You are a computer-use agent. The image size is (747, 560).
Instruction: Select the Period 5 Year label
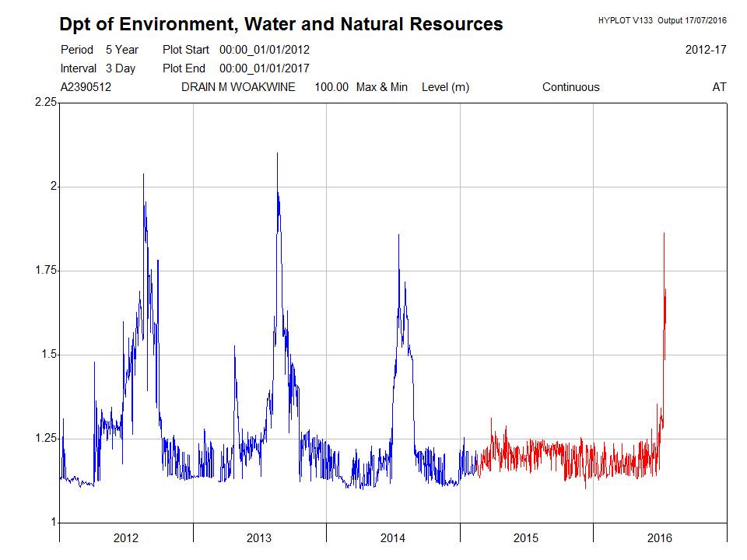(x=100, y=50)
